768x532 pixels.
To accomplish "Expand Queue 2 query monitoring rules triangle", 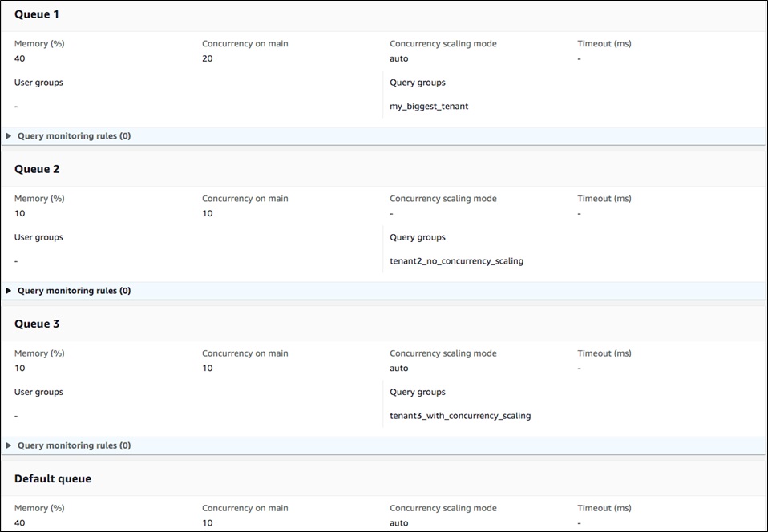I will click(8, 291).
